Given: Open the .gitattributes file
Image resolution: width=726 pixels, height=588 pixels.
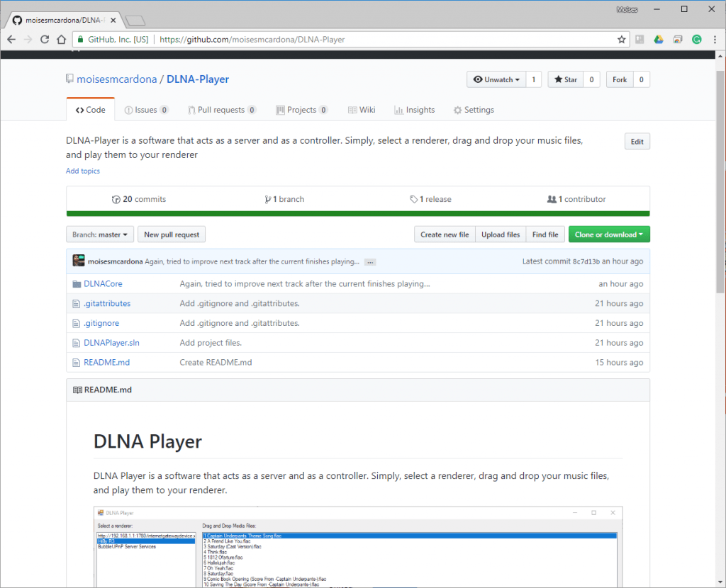Looking at the screenshot, I should pyautogui.click(x=107, y=304).
